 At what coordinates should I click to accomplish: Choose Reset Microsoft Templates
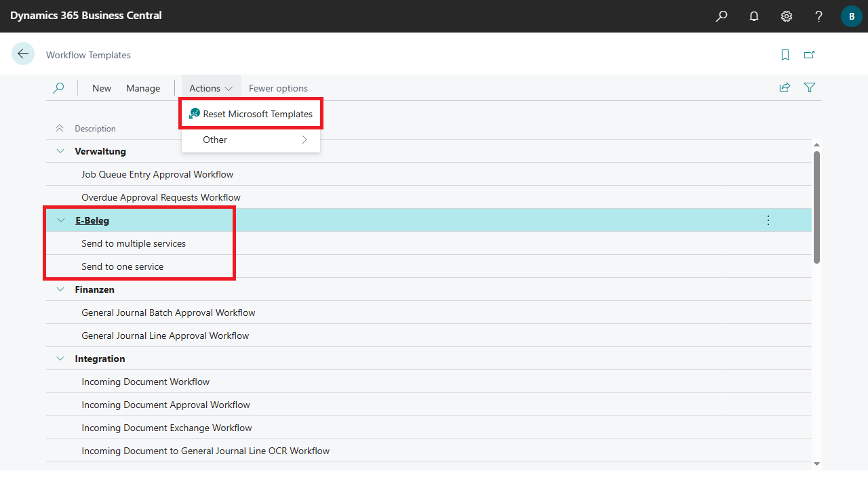click(251, 114)
